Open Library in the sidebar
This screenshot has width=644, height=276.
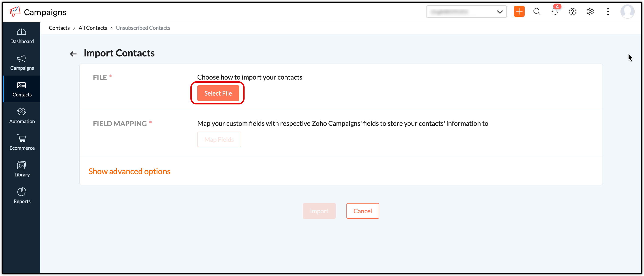[22, 169]
